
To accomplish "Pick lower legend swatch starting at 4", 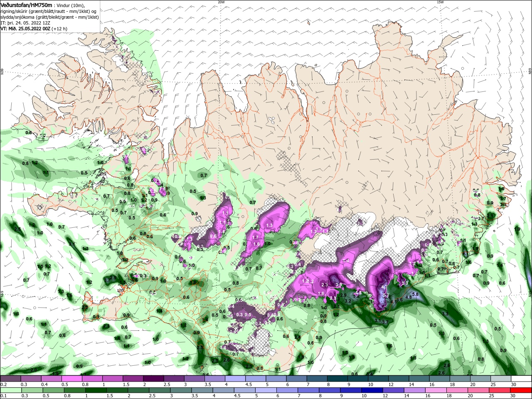I will tap(224, 390).
